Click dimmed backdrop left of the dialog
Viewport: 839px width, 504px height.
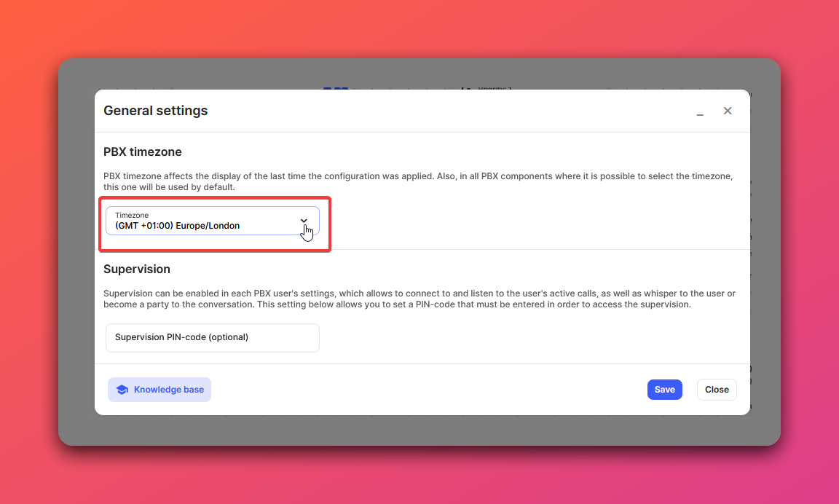[76, 255]
